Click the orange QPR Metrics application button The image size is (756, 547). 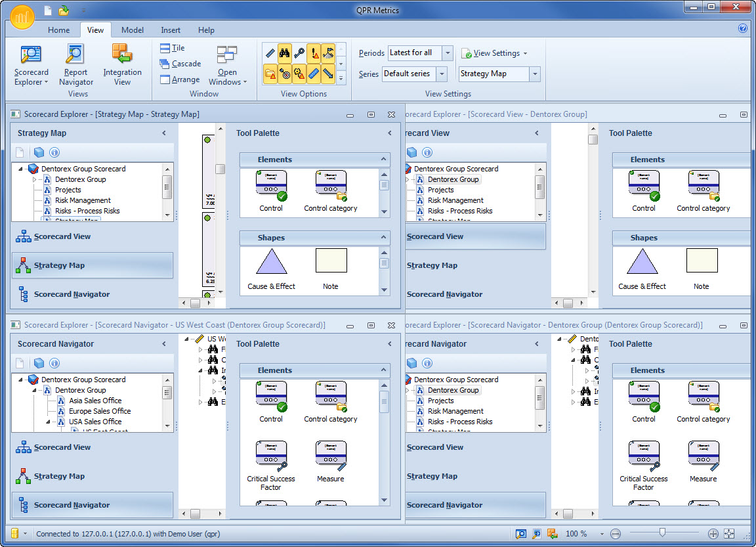pos(22,18)
